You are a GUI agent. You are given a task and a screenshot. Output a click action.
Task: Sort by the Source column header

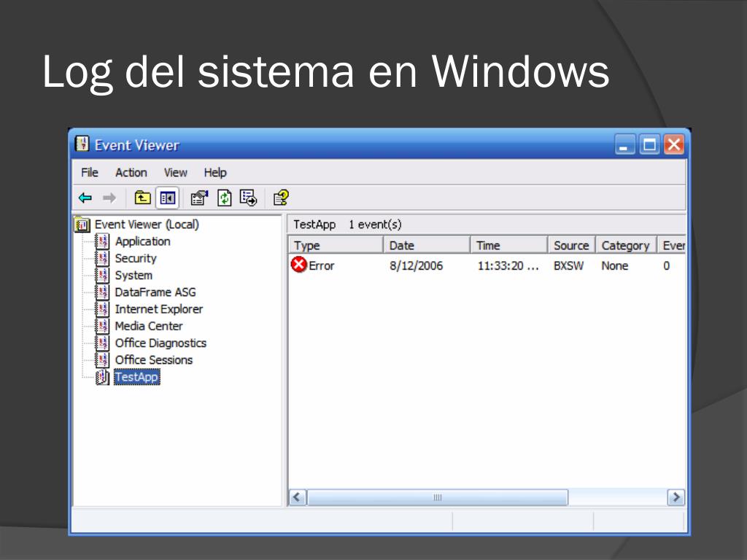pos(572,245)
